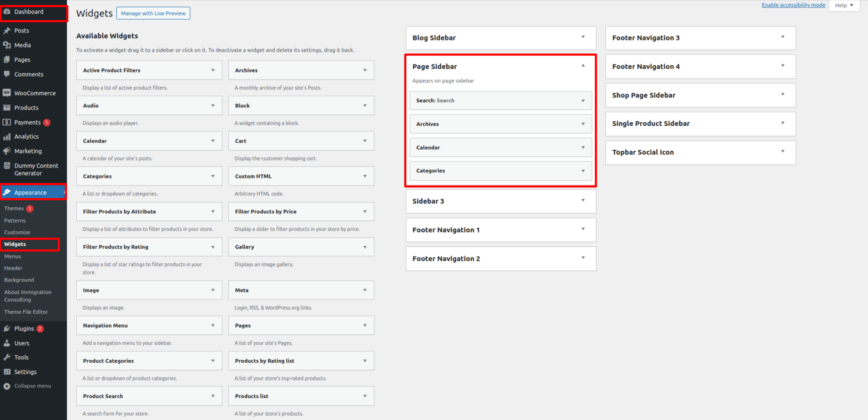Open the Menus submenu item
Image resolution: width=868 pixels, height=420 pixels.
click(x=13, y=257)
